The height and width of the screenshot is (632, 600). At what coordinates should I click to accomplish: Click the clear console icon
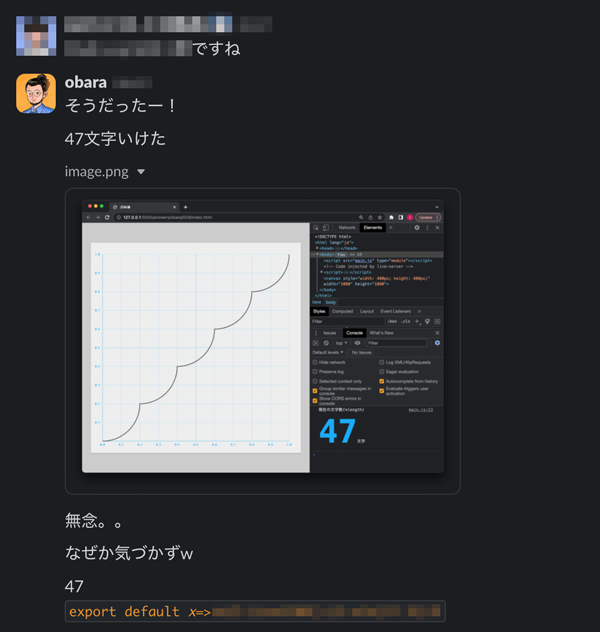(x=326, y=343)
